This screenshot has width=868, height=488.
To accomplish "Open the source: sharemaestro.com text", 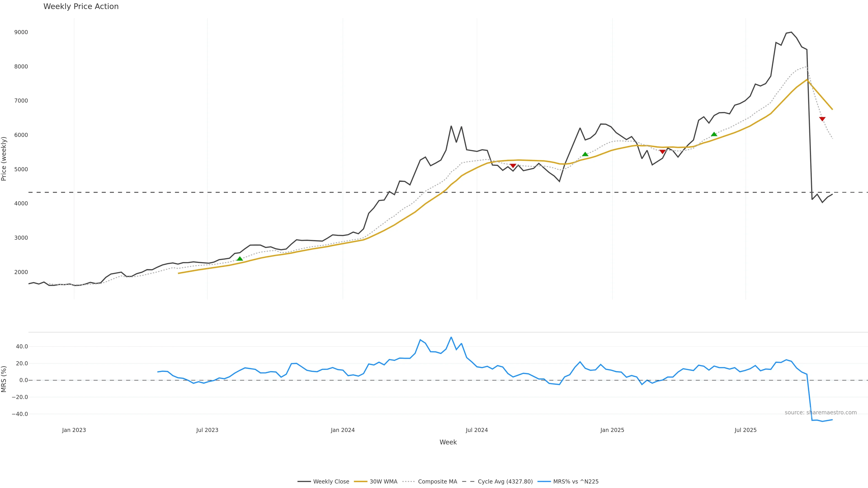I will coord(821,413).
